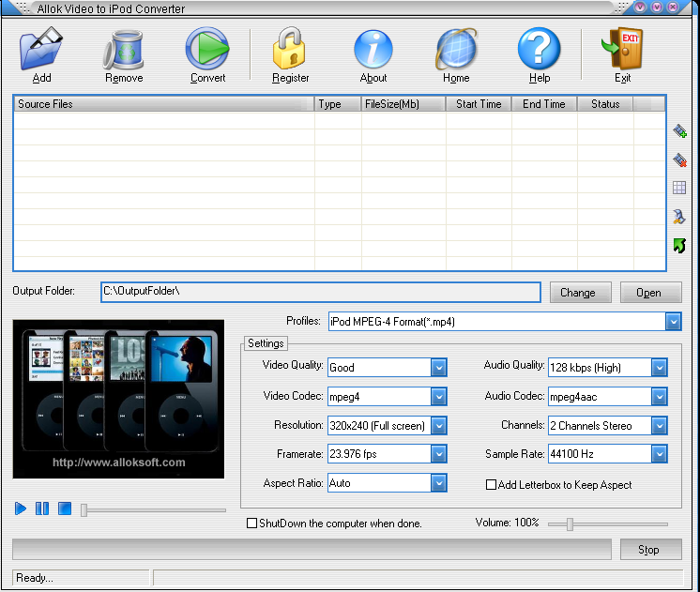Viewport: 700px width, 592px height.
Task: Enable Add Letterbox to Keep Aspect
Action: click(491, 485)
